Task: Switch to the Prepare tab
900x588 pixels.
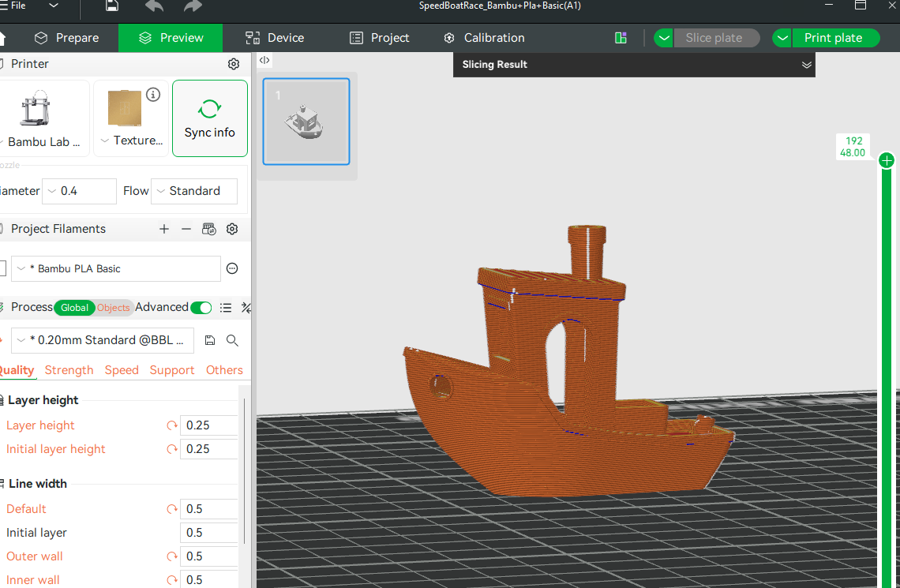Action: [66, 38]
